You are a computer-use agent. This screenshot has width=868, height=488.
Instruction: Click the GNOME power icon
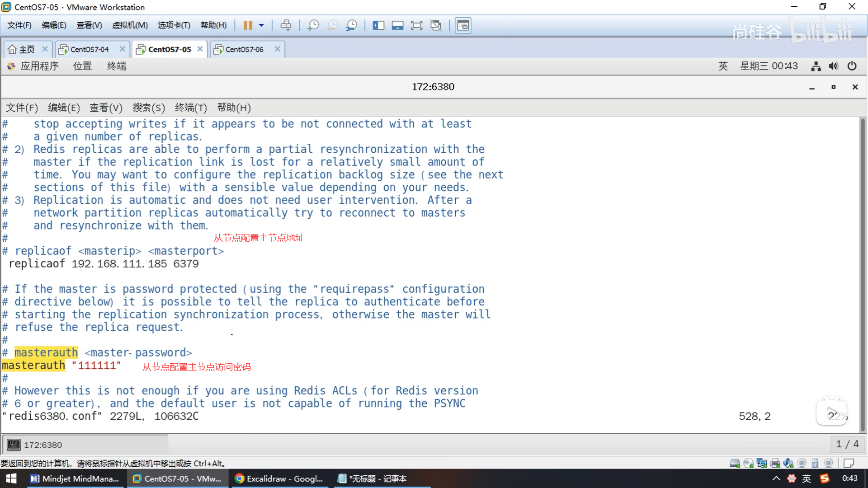click(852, 66)
